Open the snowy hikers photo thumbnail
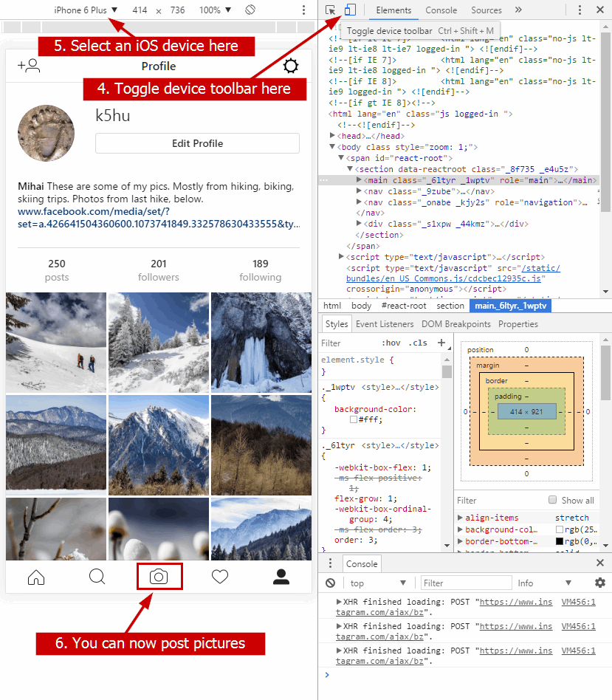The height and width of the screenshot is (700, 612). pos(56,343)
